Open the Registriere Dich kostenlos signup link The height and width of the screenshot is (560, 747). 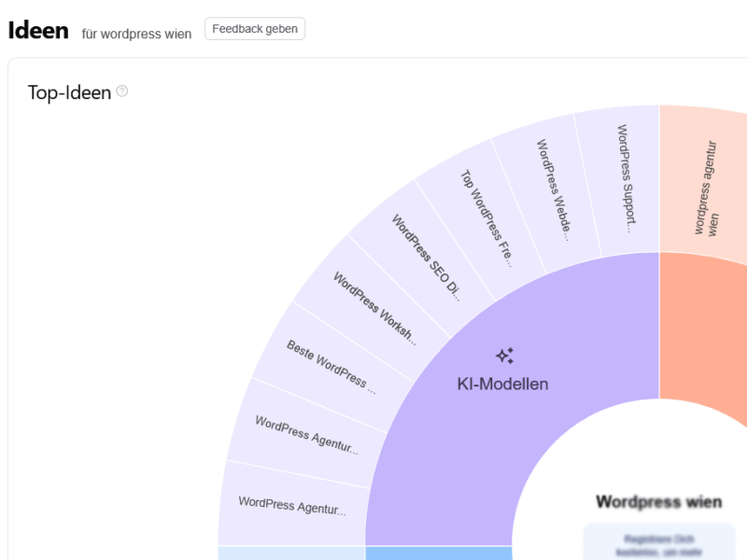[659, 539]
